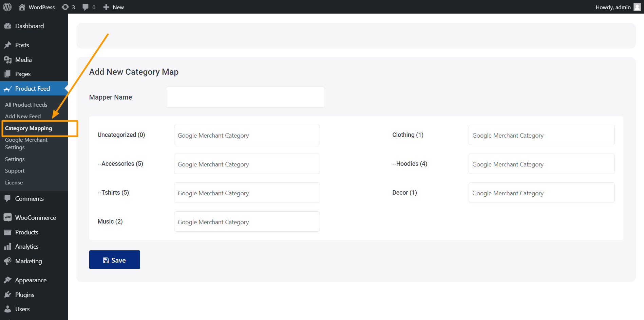Screen dimensions: 644x320
Task: Click the --Hoodies (4) category label
Action: tap(410, 164)
